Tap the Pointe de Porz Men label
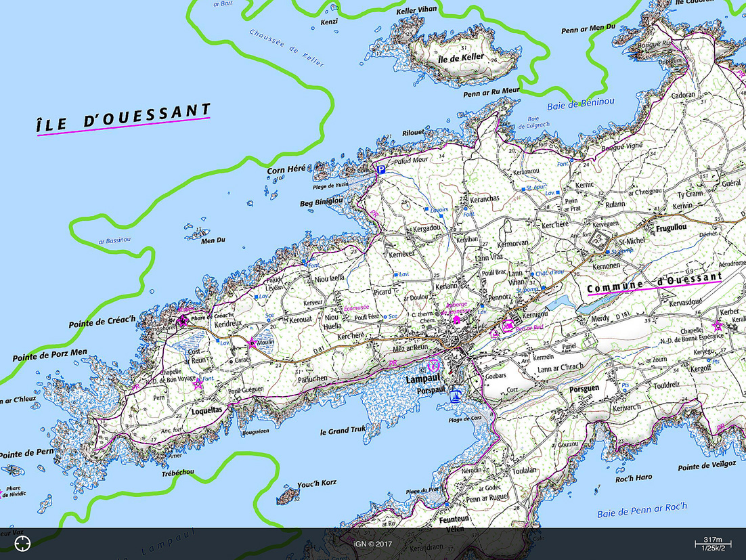This screenshot has width=746, height=560. tap(50, 355)
